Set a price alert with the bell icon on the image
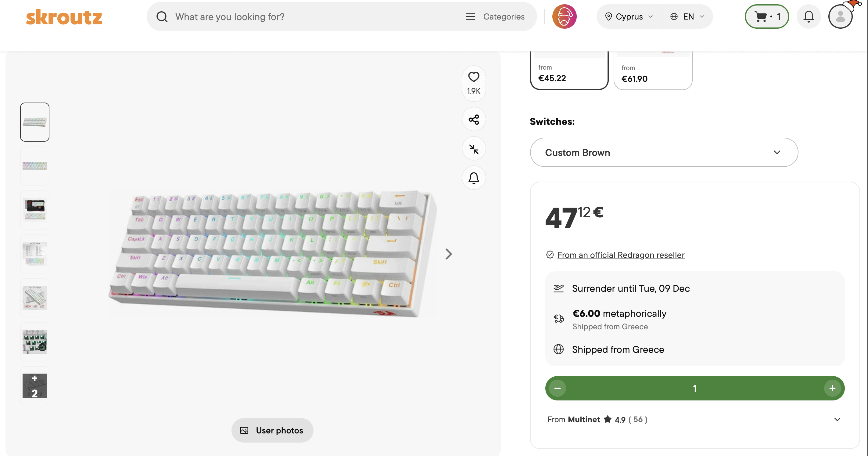Viewport: 868px width, 456px height. [x=473, y=178]
